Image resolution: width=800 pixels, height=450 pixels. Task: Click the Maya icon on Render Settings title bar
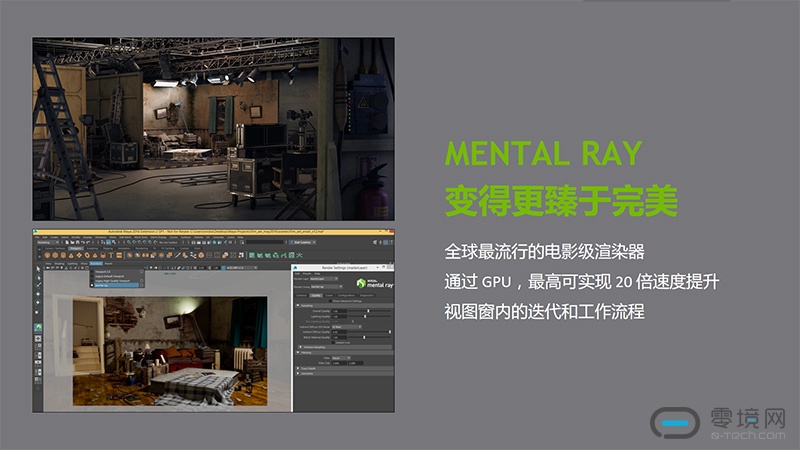pos(295,268)
